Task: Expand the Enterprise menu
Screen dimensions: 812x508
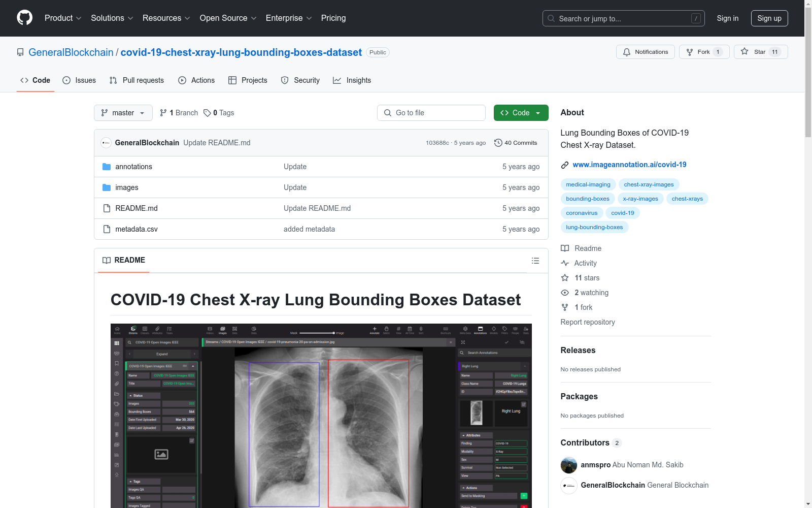Action: (289, 18)
